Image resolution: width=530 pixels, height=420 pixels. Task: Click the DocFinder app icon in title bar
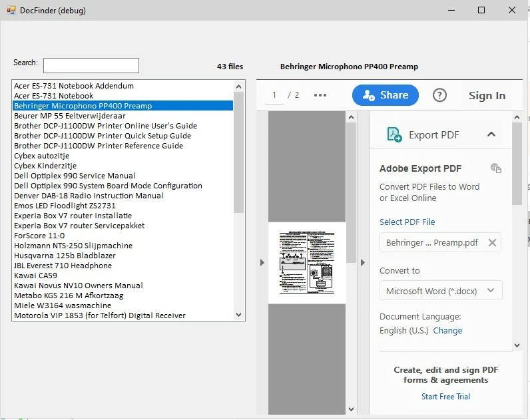pyautogui.click(x=11, y=10)
